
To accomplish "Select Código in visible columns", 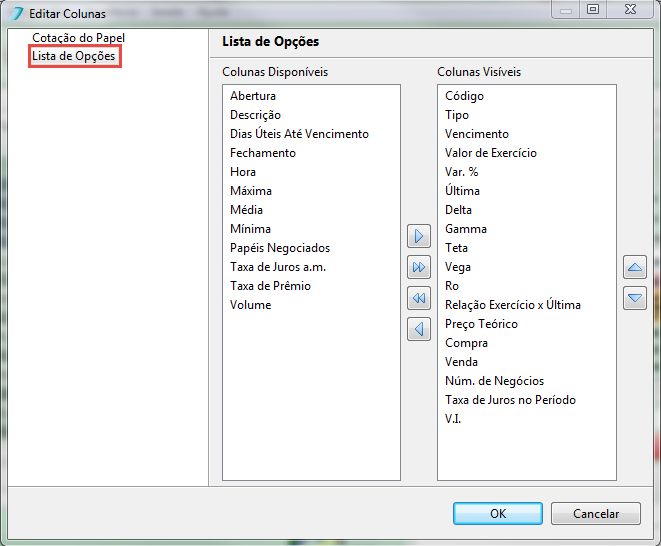I will [464, 96].
